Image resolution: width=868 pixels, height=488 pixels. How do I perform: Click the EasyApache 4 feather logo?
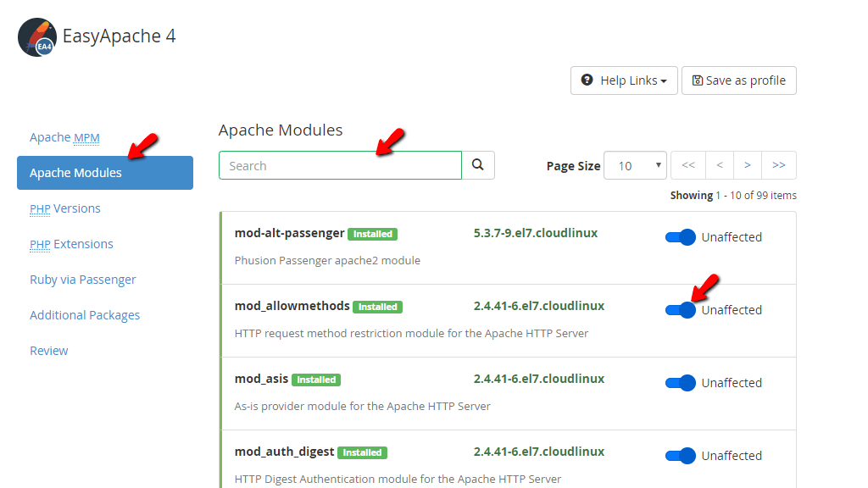37,37
